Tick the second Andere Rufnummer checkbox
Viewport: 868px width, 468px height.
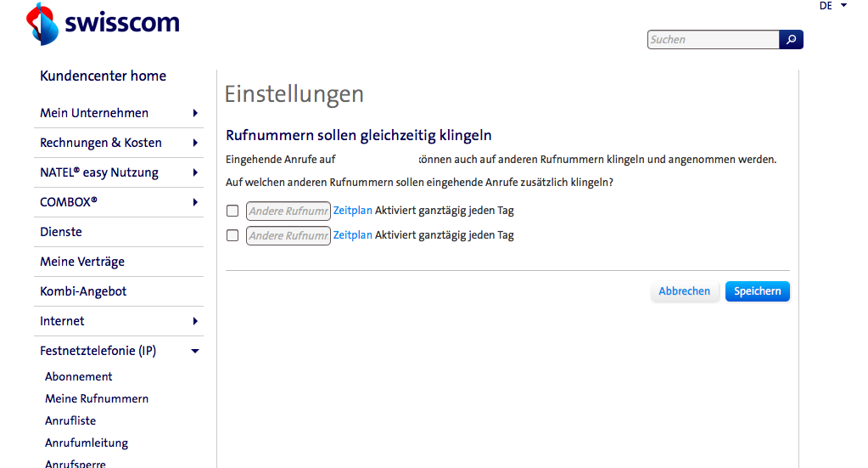tap(232, 236)
